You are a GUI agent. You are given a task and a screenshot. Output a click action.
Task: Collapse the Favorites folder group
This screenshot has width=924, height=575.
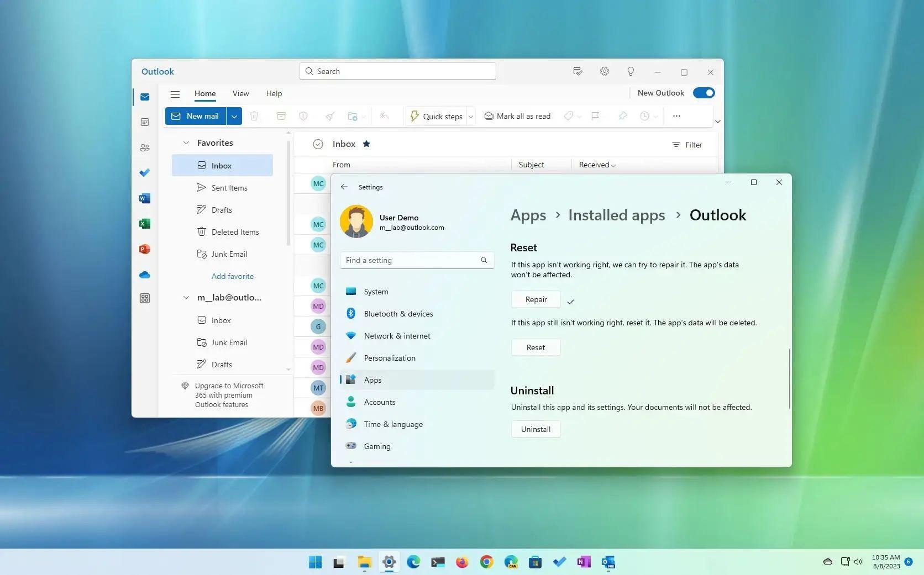coord(186,143)
